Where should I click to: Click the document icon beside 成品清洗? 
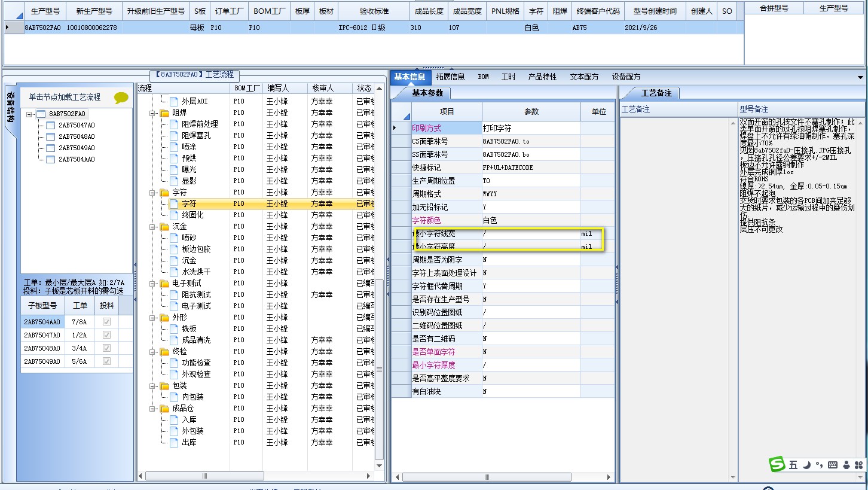click(174, 340)
